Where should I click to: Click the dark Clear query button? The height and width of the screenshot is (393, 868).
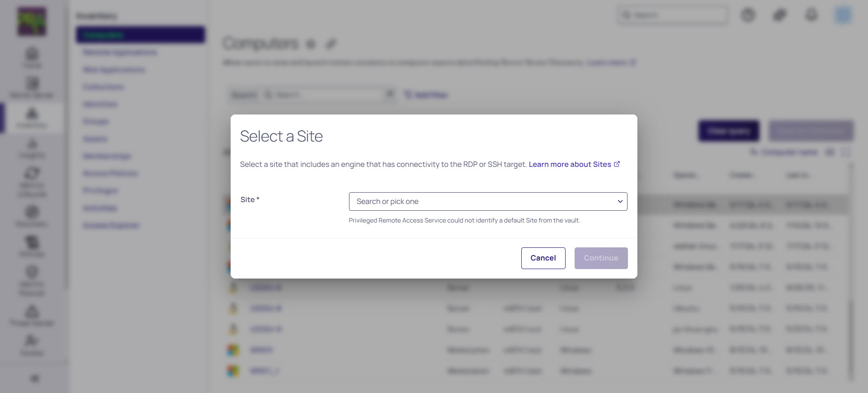click(729, 131)
